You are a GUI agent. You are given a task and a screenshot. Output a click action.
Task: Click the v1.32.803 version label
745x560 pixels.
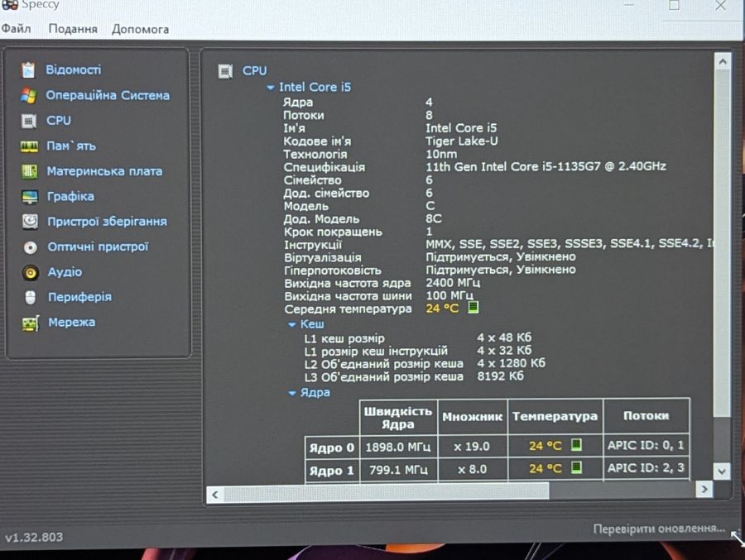(x=34, y=537)
